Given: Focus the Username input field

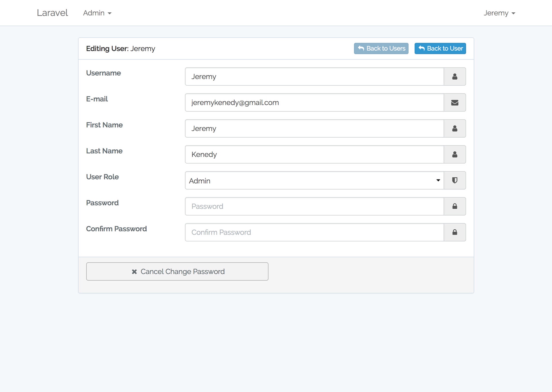Looking at the screenshot, I should 314,76.
